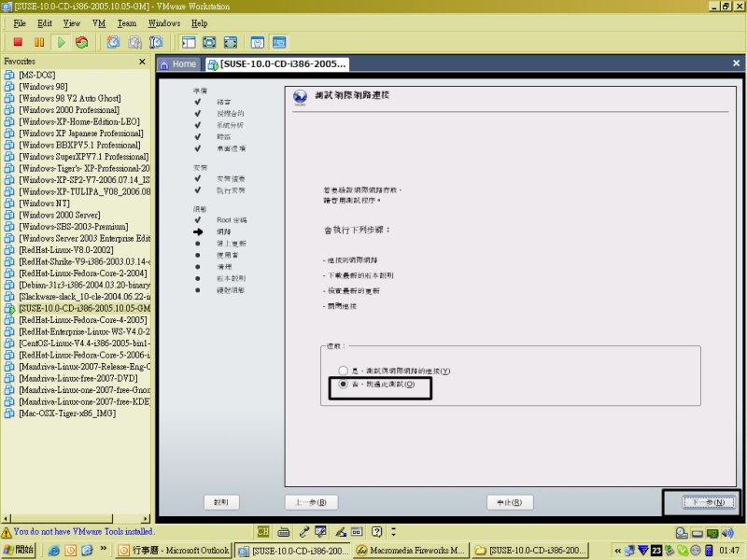Click the 'You do not have VMware Tools installed' message
Image resolution: width=747 pixels, height=560 pixels.
[83, 531]
